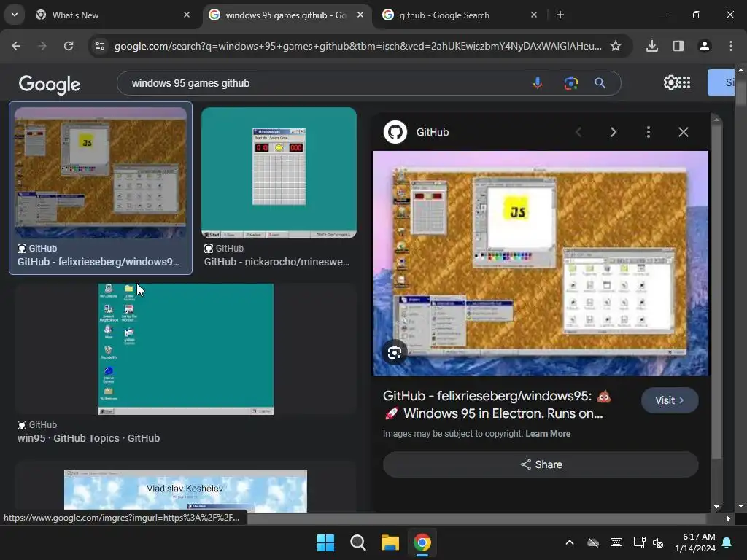Open a new browser tab
Viewport: 747px width, 560px height.
560,15
